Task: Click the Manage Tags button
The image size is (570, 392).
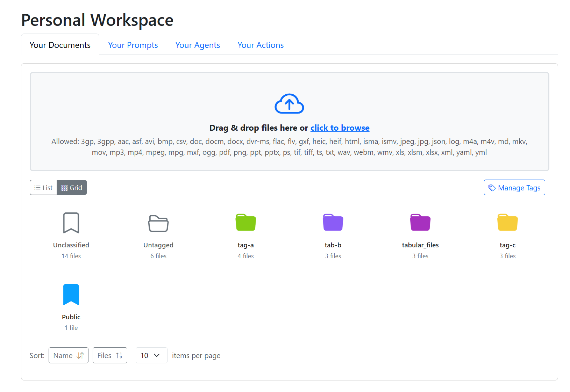Action: pos(514,187)
